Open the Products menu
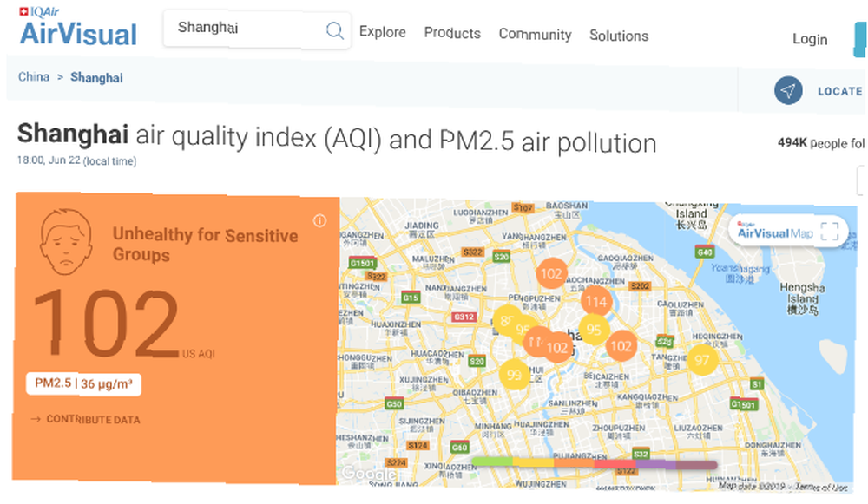The width and height of the screenshot is (868, 504). coord(452,33)
